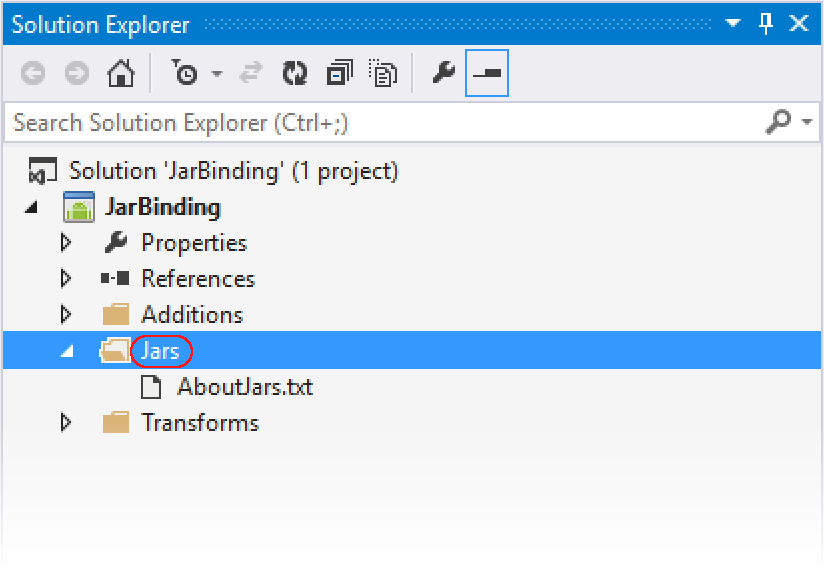Pin the Solution Explorer panel
The width and height of the screenshot is (824, 573).
click(x=766, y=24)
